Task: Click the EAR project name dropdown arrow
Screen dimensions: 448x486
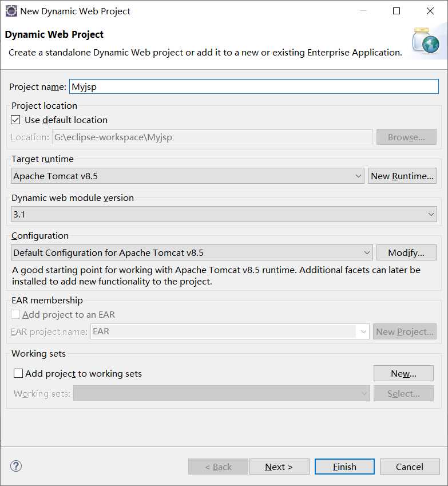Action: pyautogui.click(x=363, y=331)
